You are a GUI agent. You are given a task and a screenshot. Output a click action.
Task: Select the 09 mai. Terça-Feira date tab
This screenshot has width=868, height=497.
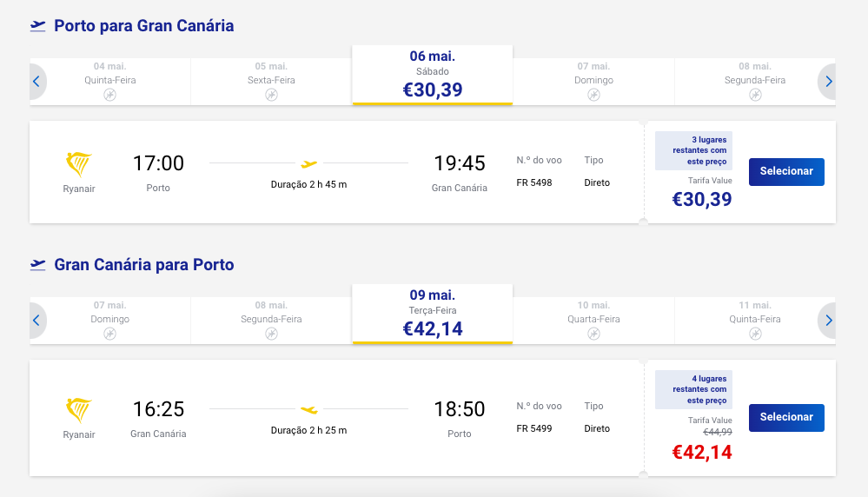[x=433, y=315]
